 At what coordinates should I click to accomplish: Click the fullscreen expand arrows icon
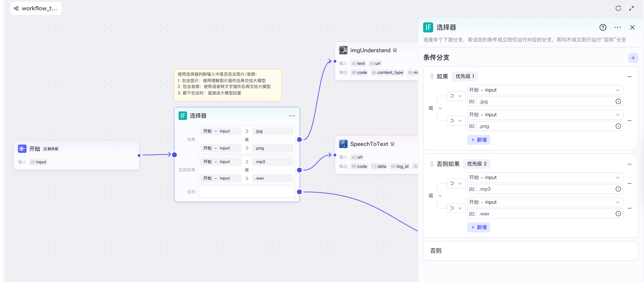(631, 8)
